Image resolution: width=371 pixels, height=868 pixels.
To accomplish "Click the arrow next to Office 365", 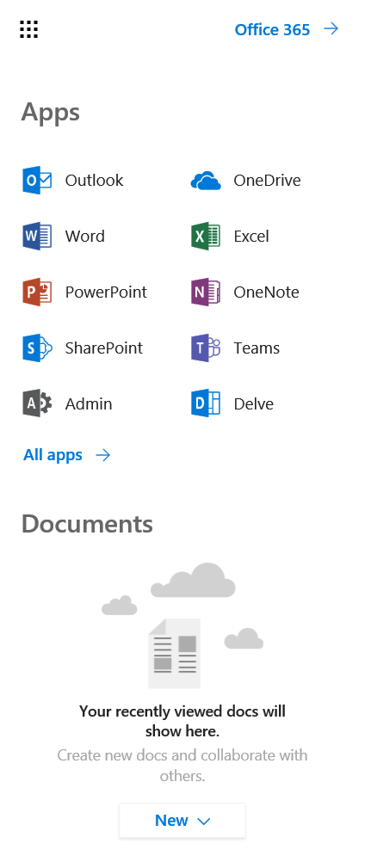I will 331,28.
